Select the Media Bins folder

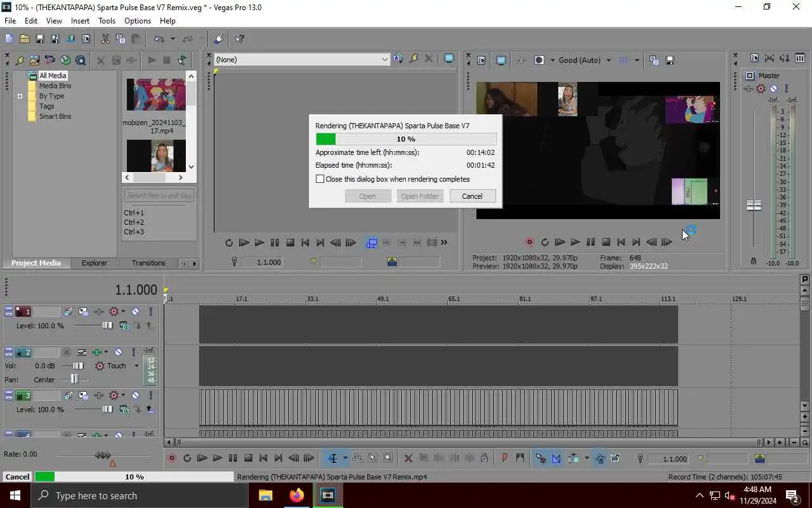(55, 86)
